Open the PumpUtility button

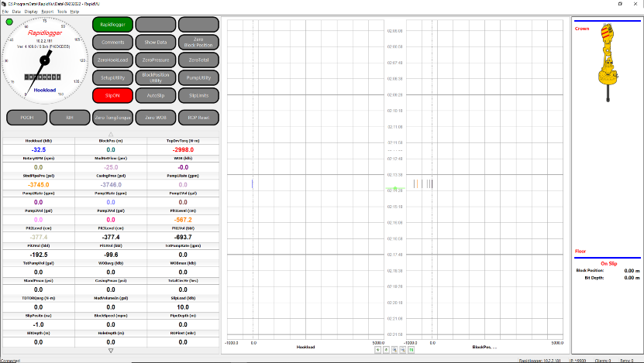(199, 77)
